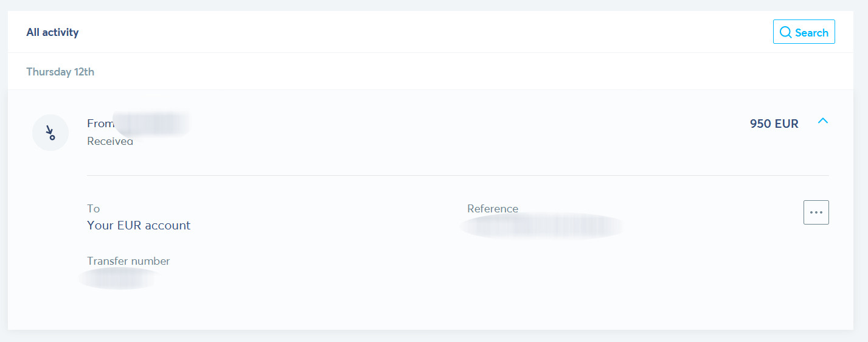Click the blurred sender name after From
The image size is (868, 342).
(151, 124)
